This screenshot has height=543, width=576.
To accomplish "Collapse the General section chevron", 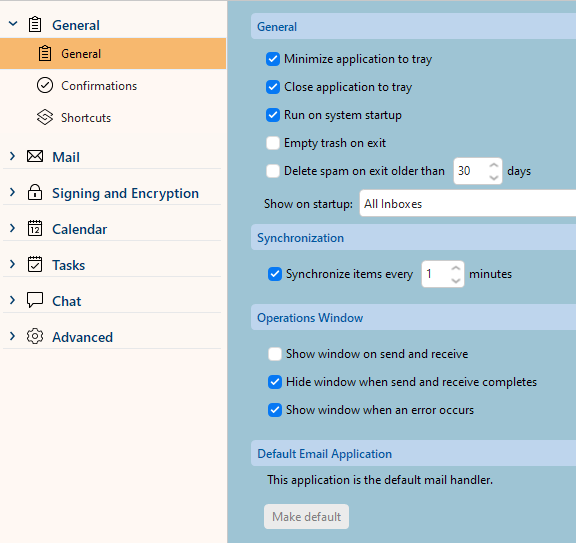I will coord(13,24).
